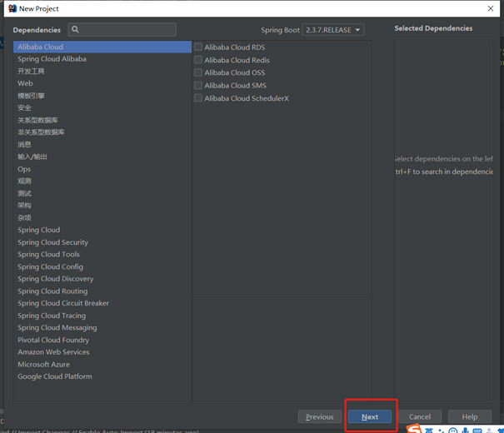Click the Dependencies search field

pyautogui.click(x=122, y=29)
